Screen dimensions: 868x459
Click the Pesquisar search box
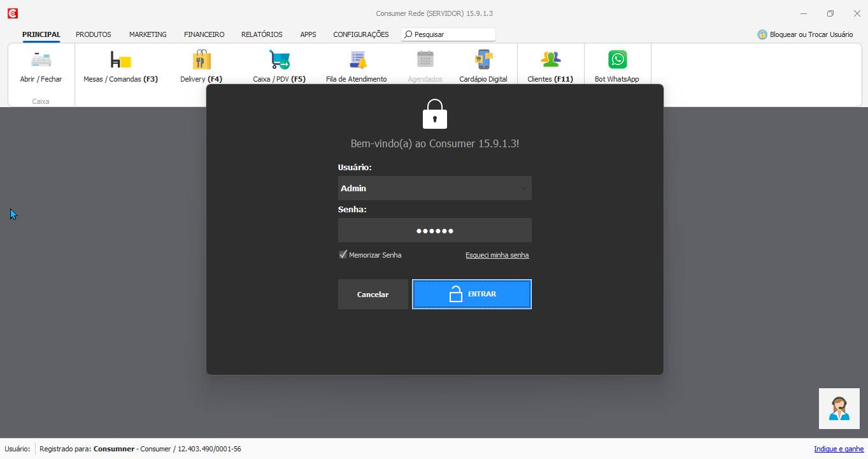(448, 34)
